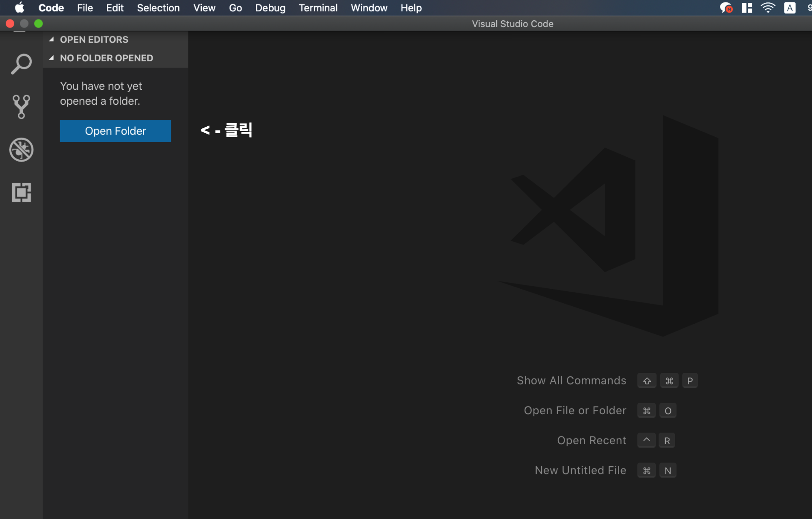Open the Terminal menu
This screenshot has height=519, width=812.
(318, 8)
